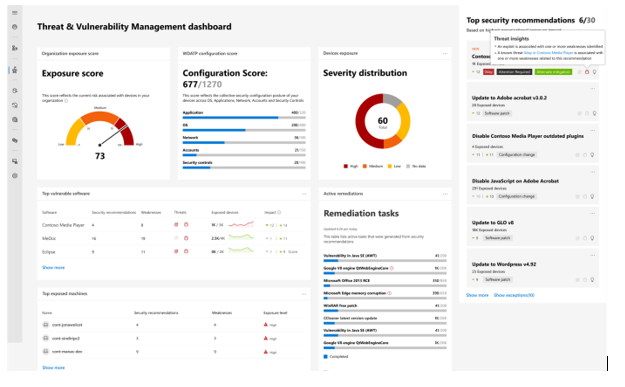Click the device icon beside cont-manas-dev
This screenshot has width=625, height=387.
pos(46,352)
